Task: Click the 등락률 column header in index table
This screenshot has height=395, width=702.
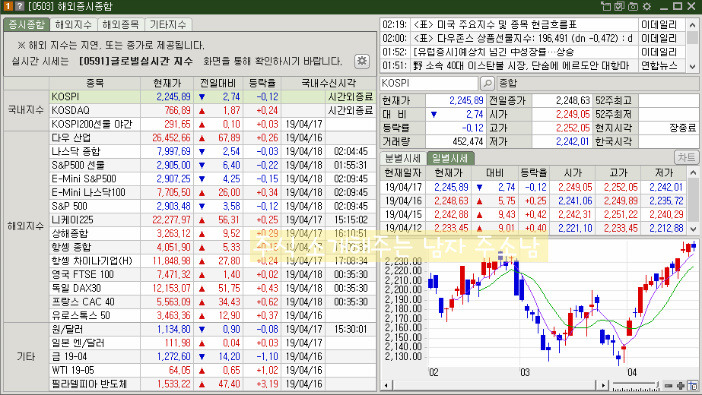Action: (262, 83)
